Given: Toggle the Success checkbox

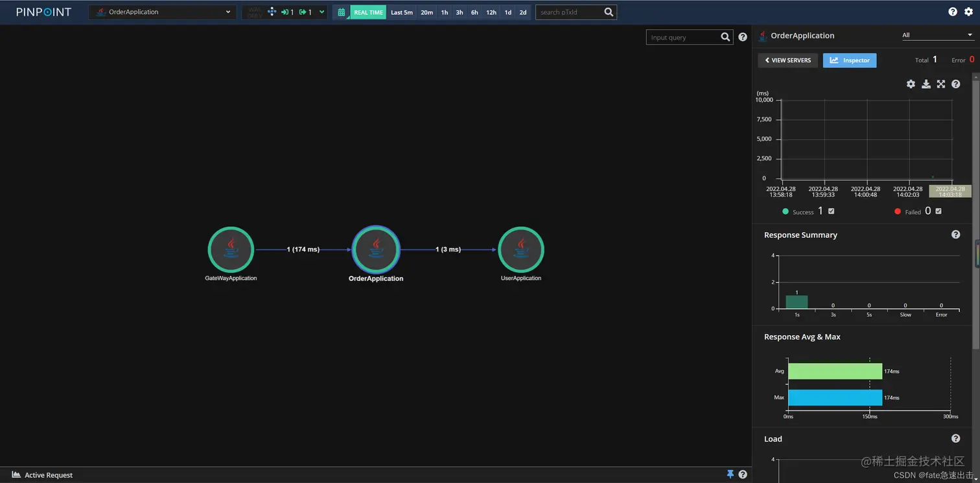Looking at the screenshot, I should click(832, 211).
